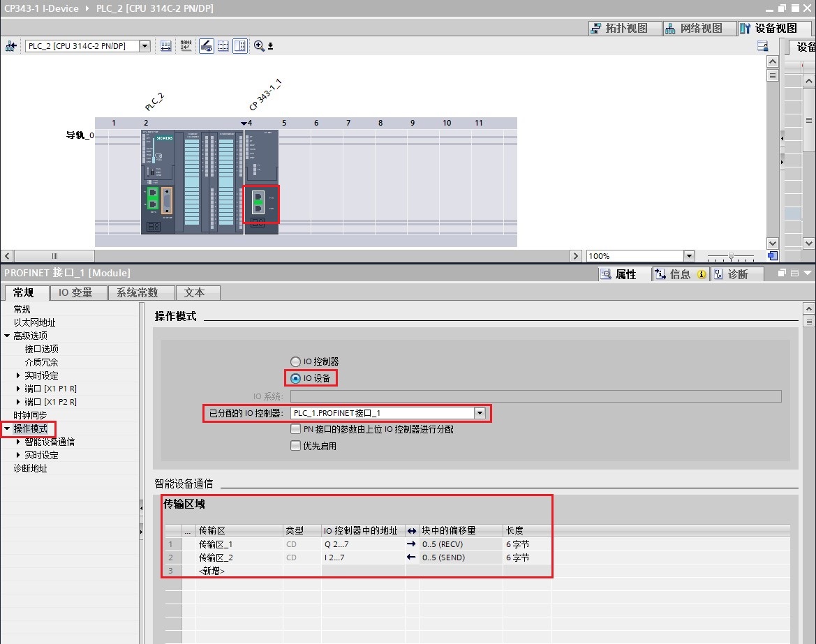Click the 传输区_2 table cell

click(x=239, y=557)
